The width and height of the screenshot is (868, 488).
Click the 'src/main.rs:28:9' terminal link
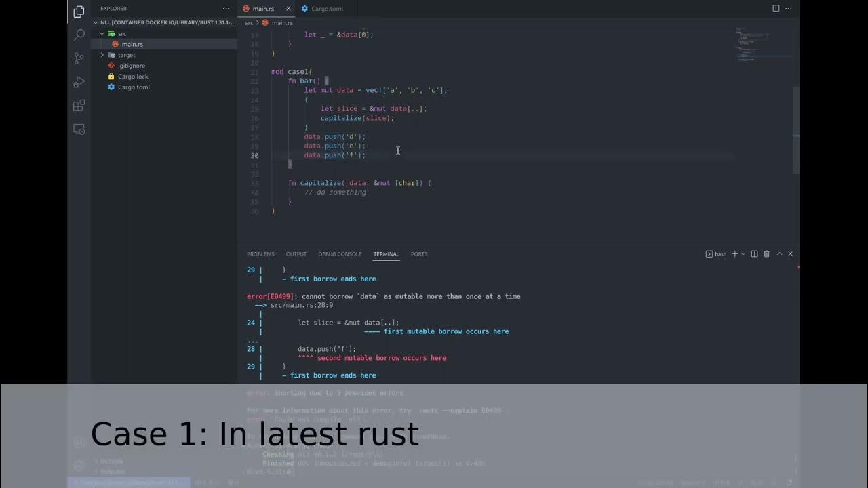pyautogui.click(x=302, y=305)
